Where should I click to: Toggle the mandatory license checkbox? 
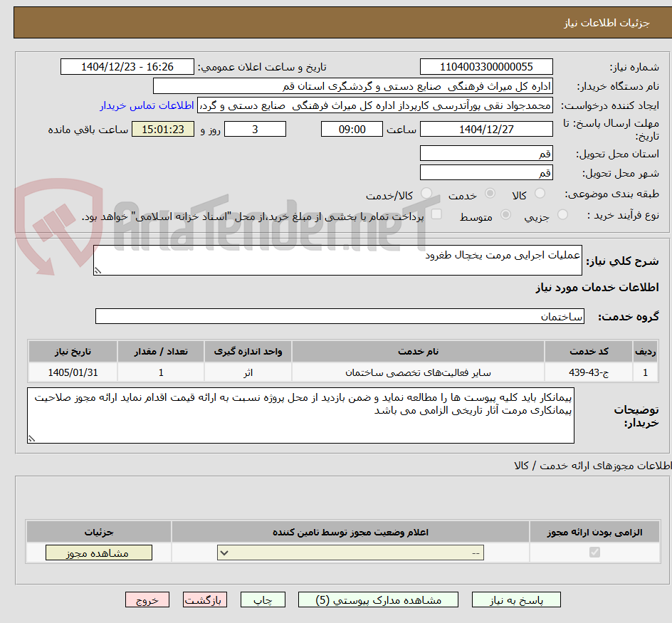pyautogui.click(x=594, y=553)
